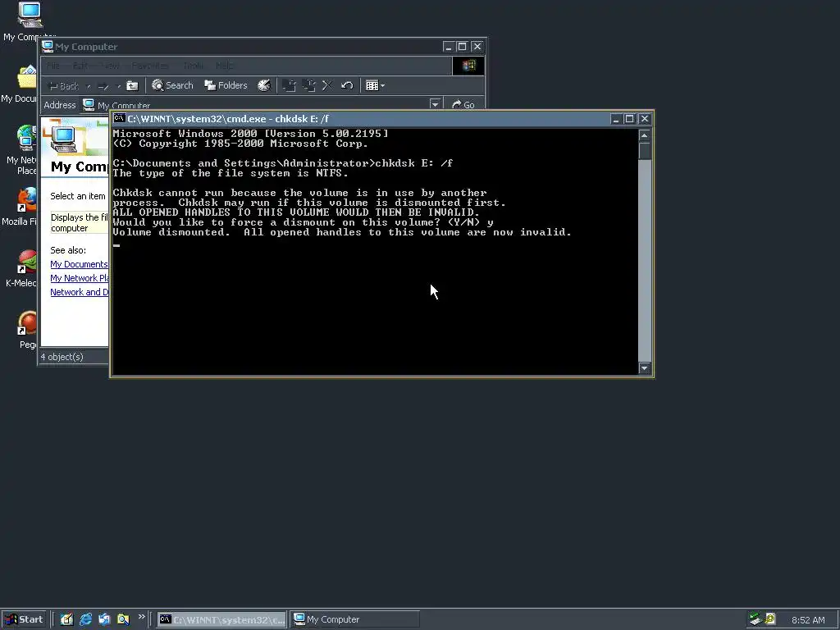This screenshot has width=840, height=630.
Task: Launch Outlook Express from quick launch
Action: click(104, 619)
